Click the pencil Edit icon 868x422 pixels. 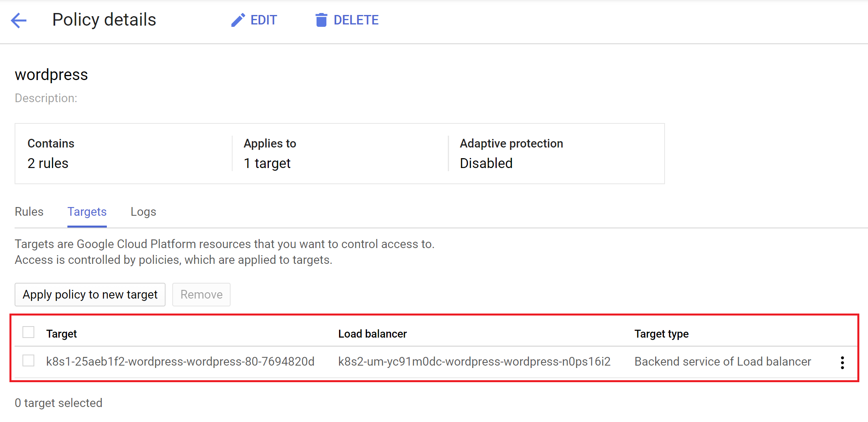pyautogui.click(x=238, y=20)
